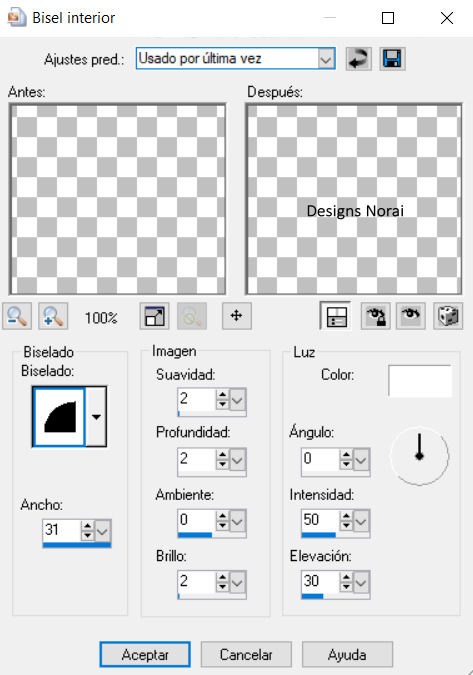
Task: Click the save preset floppy disk icon
Action: (392, 59)
